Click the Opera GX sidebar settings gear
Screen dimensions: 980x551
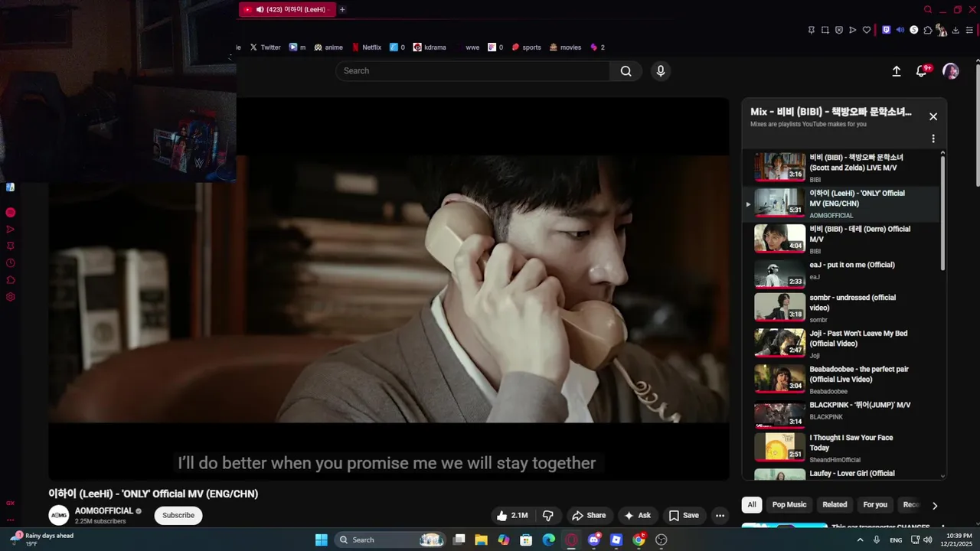11,297
